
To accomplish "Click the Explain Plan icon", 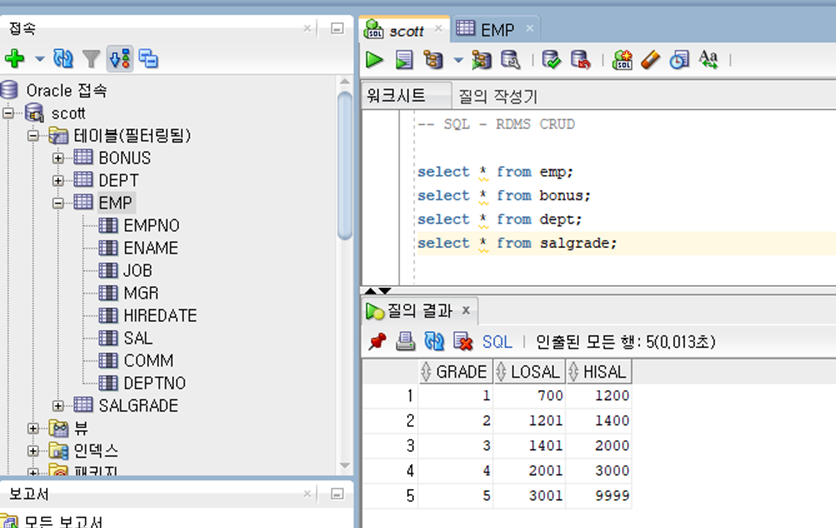I will click(x=433, y=60).
